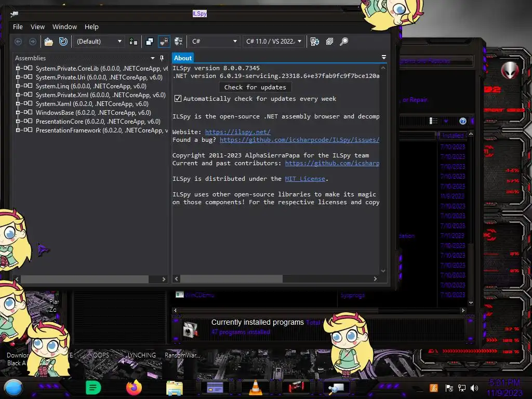
Task: Open the View menu
Action: coord(37,27)
